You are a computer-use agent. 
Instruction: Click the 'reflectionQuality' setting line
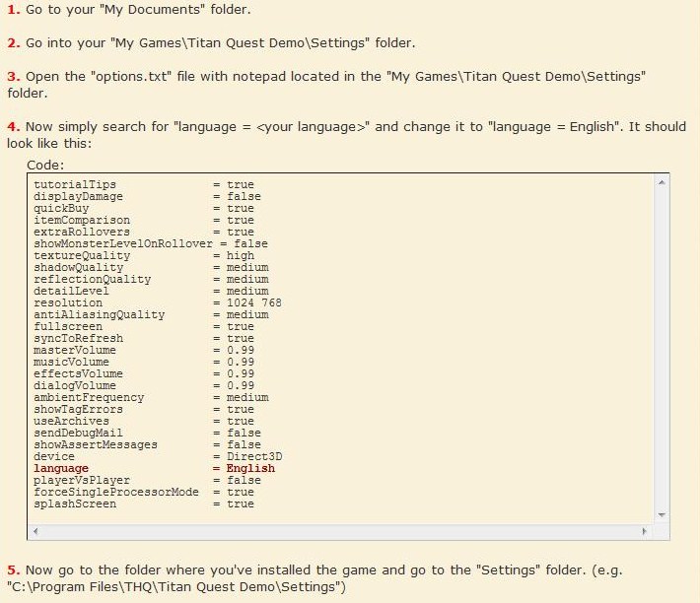pyautogui.click(x=151, y=279)
